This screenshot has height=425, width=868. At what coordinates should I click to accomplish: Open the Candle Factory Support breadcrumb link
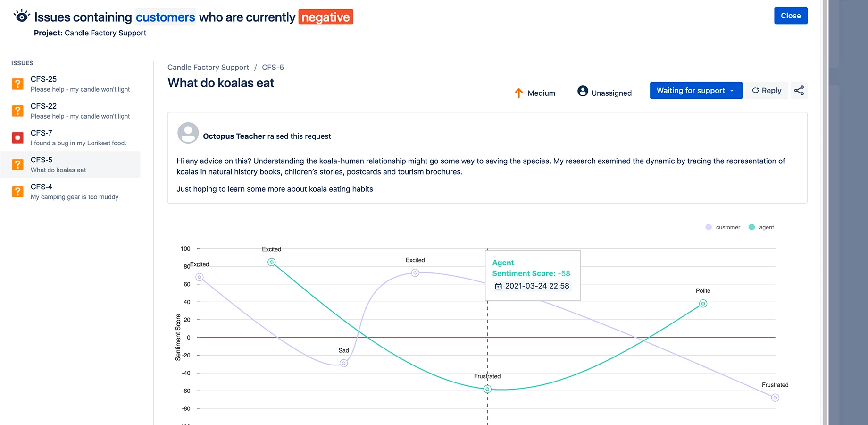(208, 68)
